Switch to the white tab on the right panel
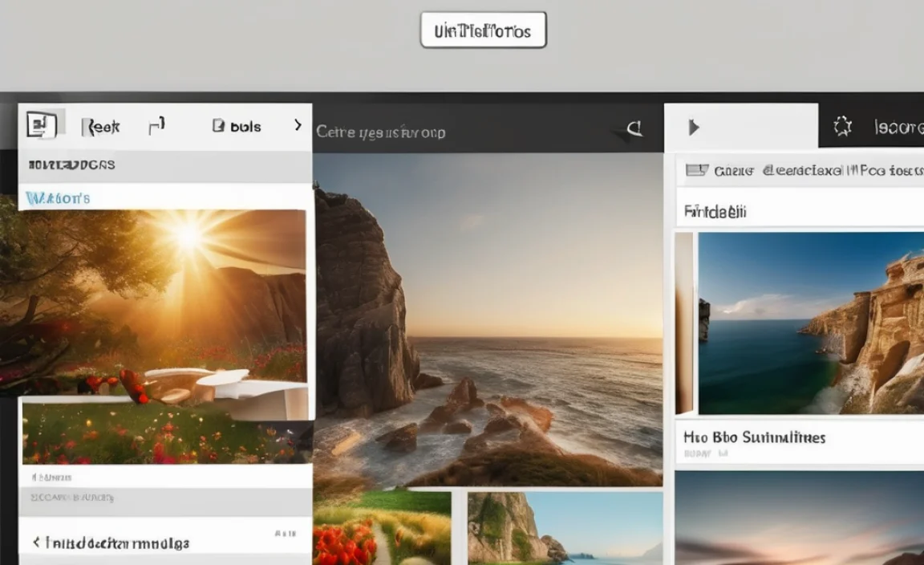Screen dimensions: 924x565 click(x=742, y=124)
